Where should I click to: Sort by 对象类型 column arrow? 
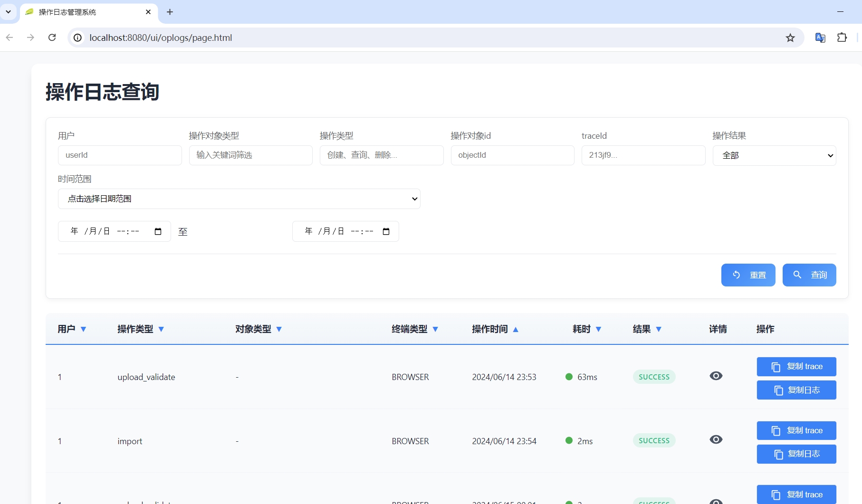[279, 329]
